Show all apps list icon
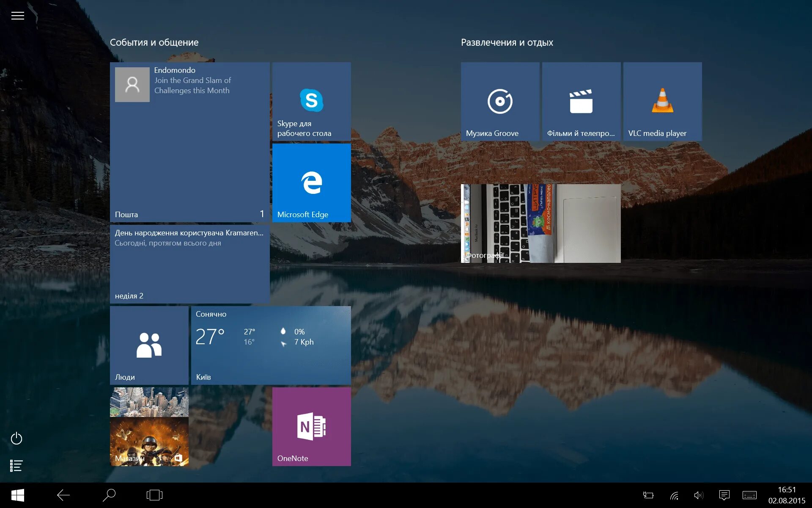 point(16,466)
